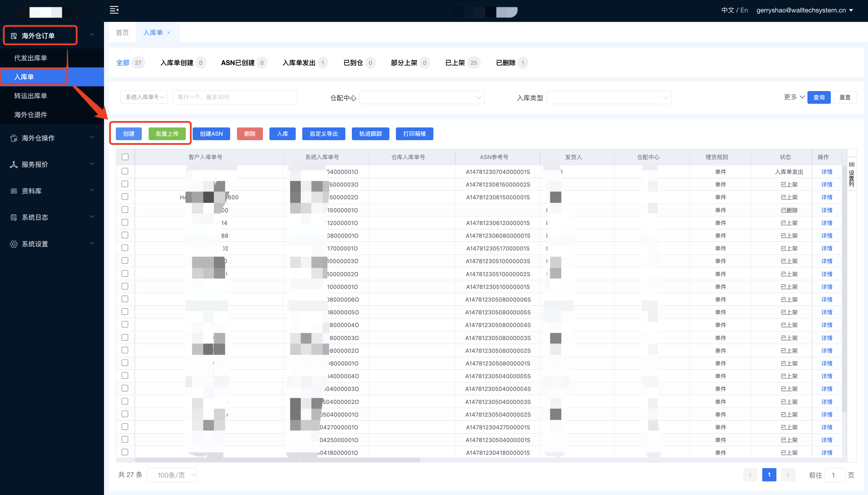Click the 轨迹跟踪 button
The height and width of the screenshot is (495, 868).
tap(370, 134)
